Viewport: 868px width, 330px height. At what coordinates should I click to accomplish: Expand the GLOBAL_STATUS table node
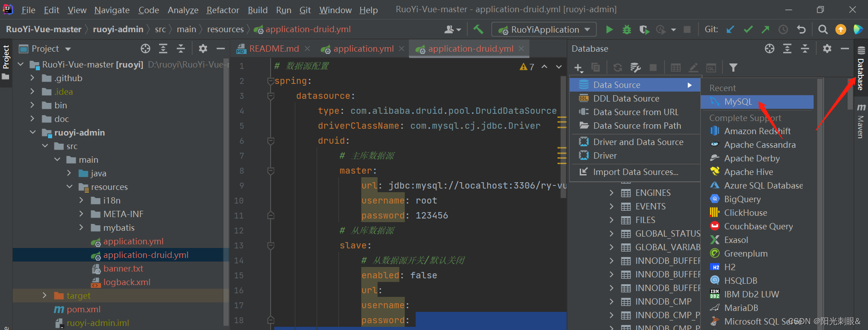click(611, 233)
